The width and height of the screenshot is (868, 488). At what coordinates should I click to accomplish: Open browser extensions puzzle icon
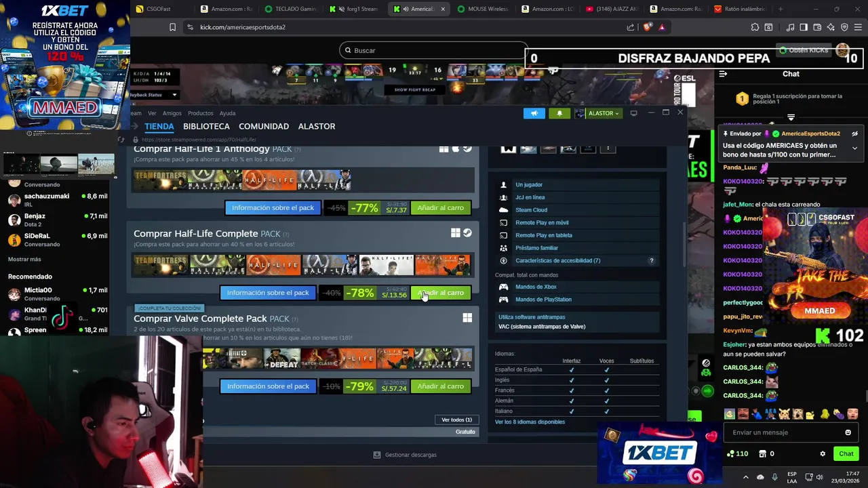click(755, 27)
